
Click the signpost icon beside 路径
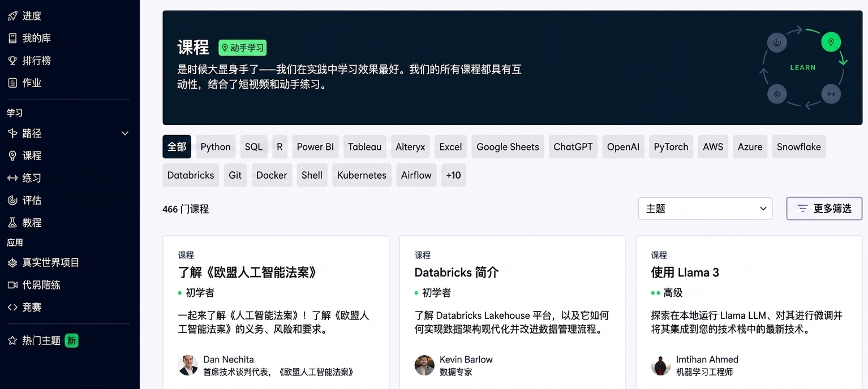12,133
